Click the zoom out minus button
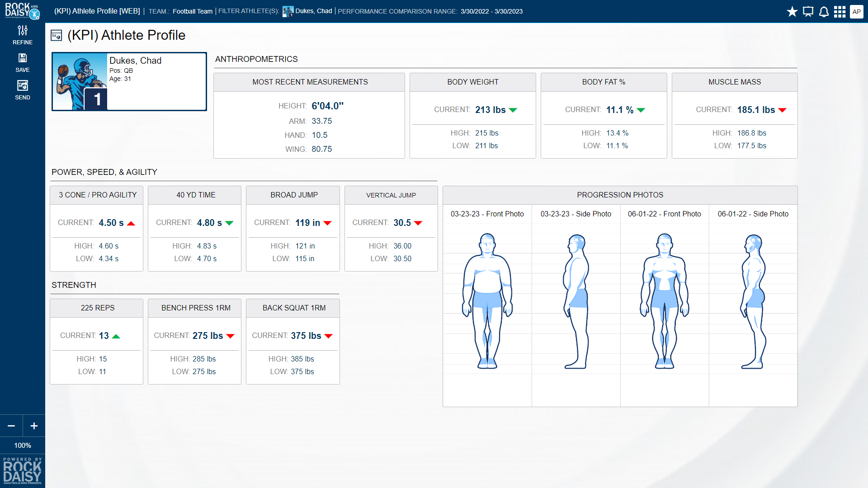This screenshot has height=488, width=868. tap(11, 426)
